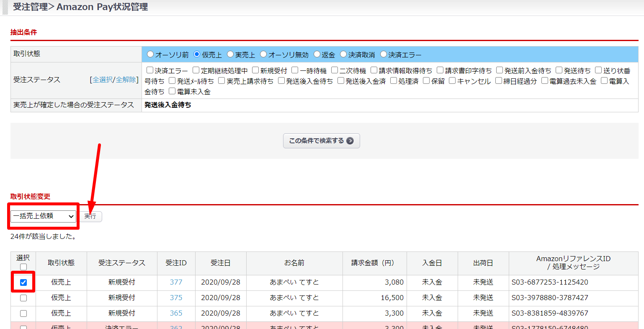This screenshot has width=644, height=329.
Task: Uncheck the checkbox for order 377
Action: [x=23, y=282]
